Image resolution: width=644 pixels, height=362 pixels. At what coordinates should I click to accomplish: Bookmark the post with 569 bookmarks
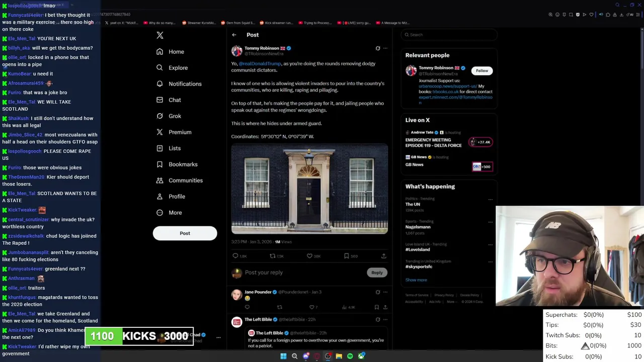[x=346, y=256]
